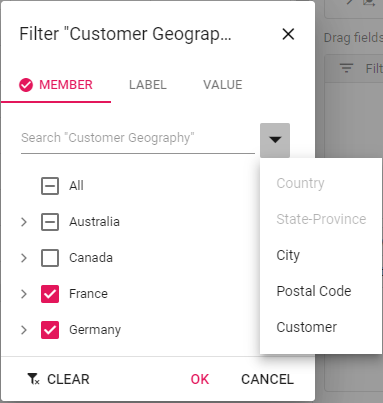Toggle the All checkbox
Image resolution: width=383 pixels, height=403 pixels.
50,186
